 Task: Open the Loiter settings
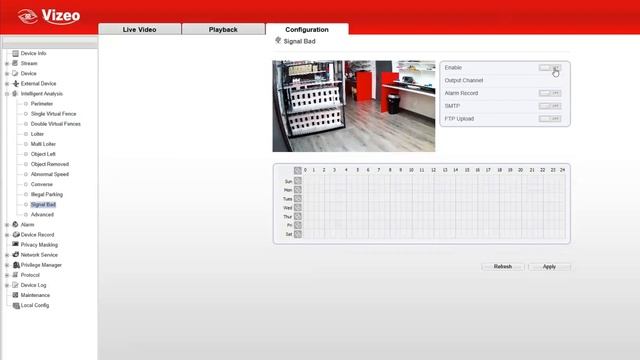coord(37,134)
